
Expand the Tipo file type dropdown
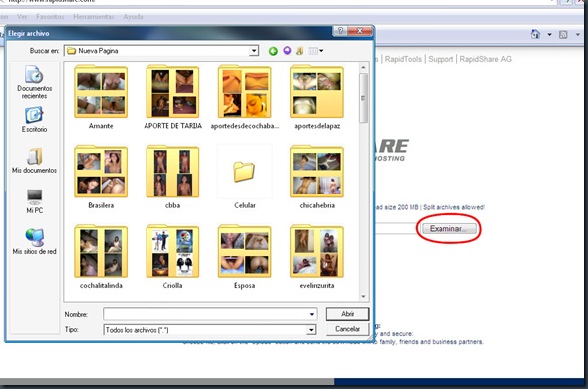click(311, 330)
